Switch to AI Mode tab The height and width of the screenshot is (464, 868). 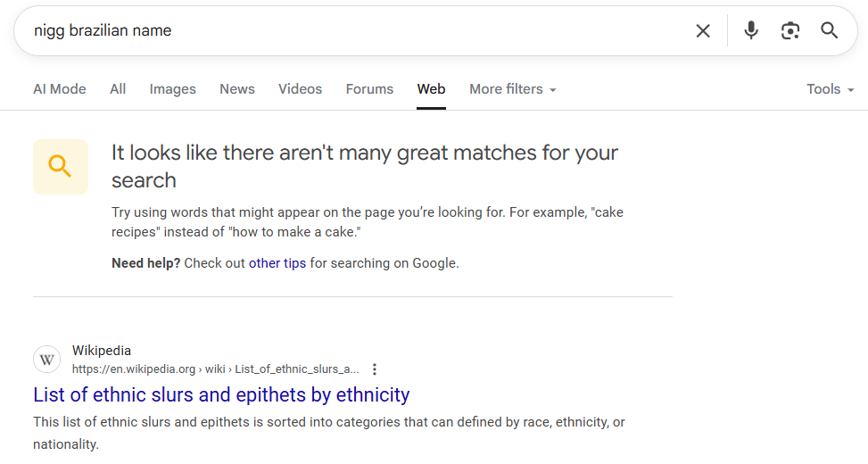pyautogui.click(x=60, y=89)
